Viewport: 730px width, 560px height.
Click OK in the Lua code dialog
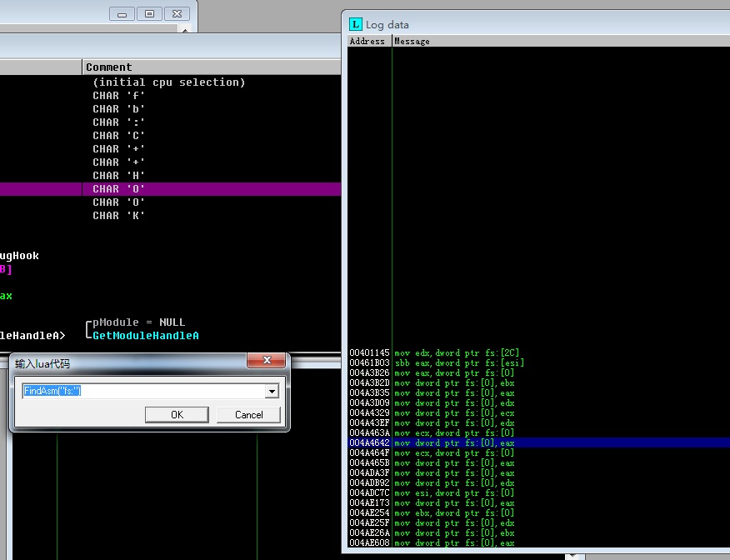click(x=177, y=415)
